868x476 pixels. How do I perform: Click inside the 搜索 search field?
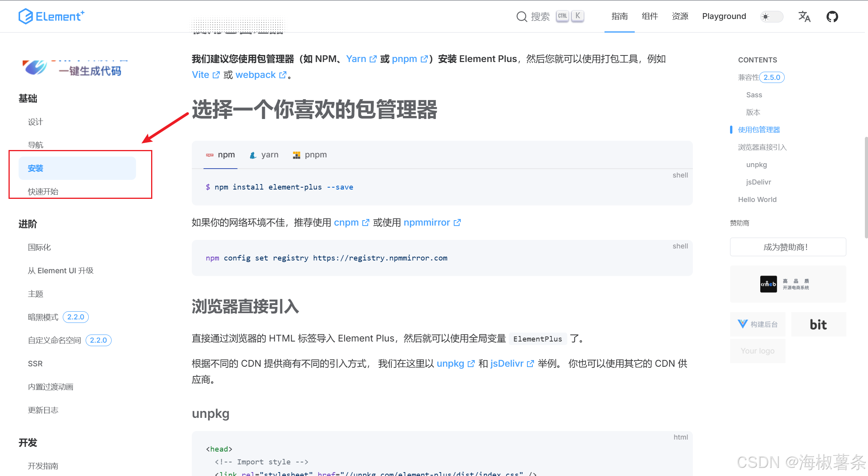[x=540, y=16]
